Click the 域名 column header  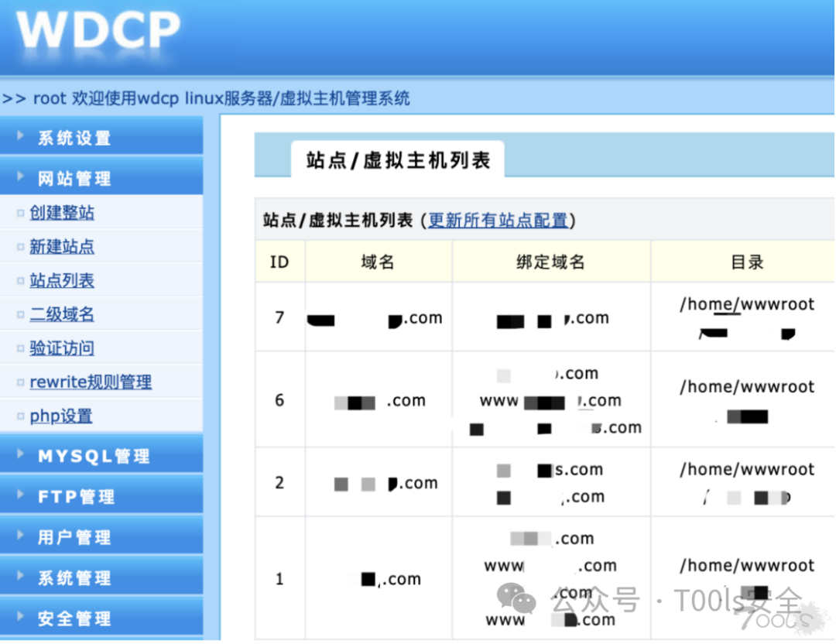378,262
